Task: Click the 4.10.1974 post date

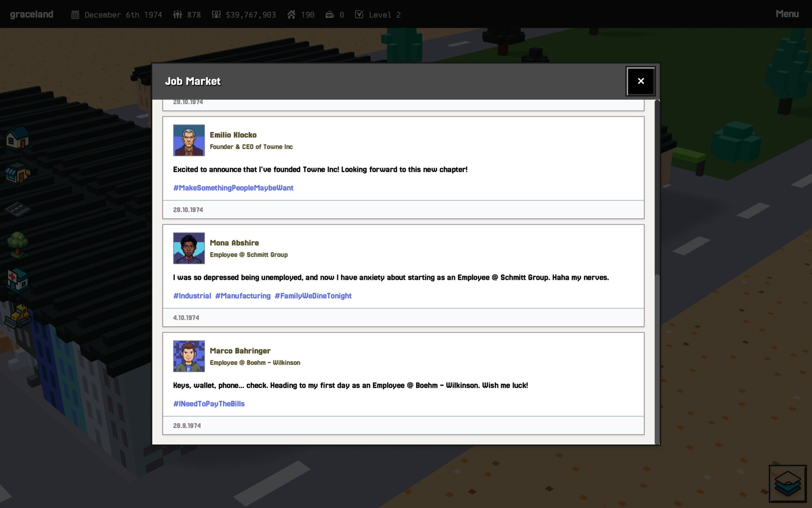Action: pyautogui.click(x=186, y=317)
